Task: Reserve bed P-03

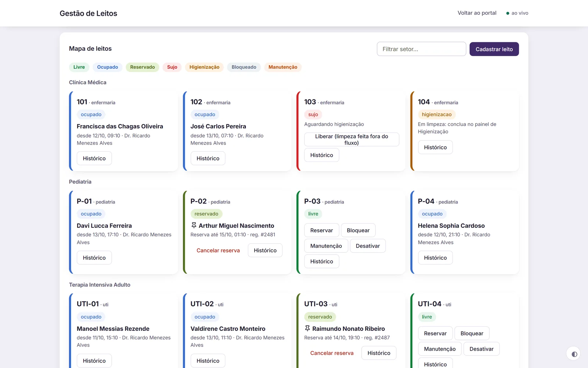Action: pos(322,230)
